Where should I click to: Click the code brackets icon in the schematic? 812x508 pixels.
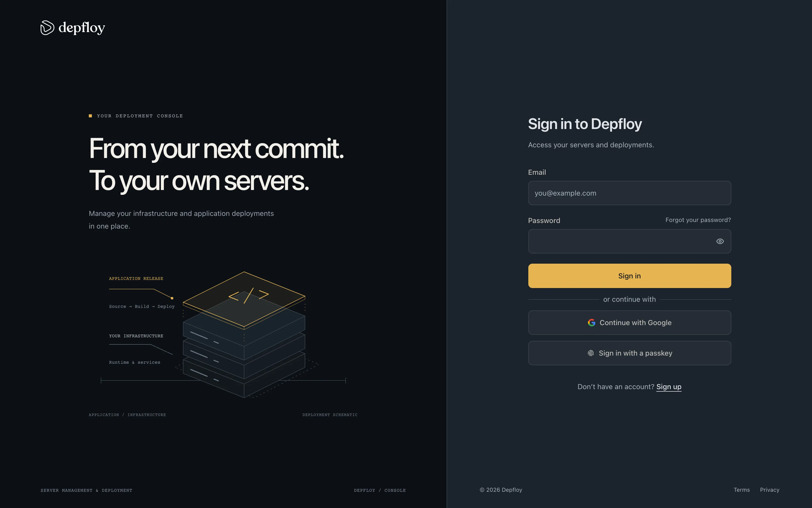pyautogui.click(x=249, y=295)
